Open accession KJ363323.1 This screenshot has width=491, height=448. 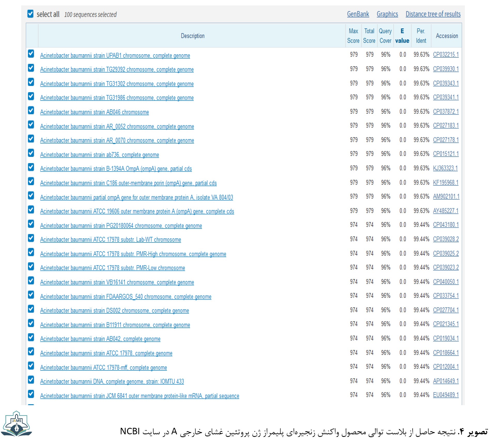coord(445,168)
